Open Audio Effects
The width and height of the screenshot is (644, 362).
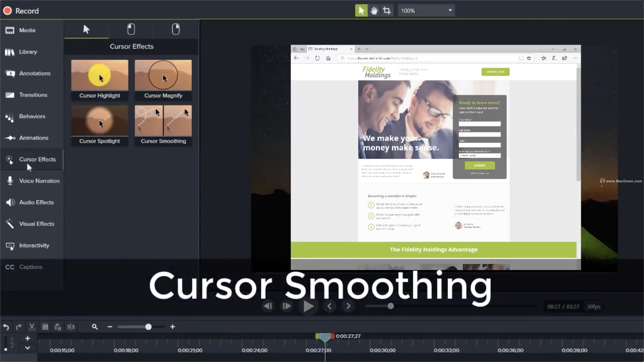pos(36,202)
